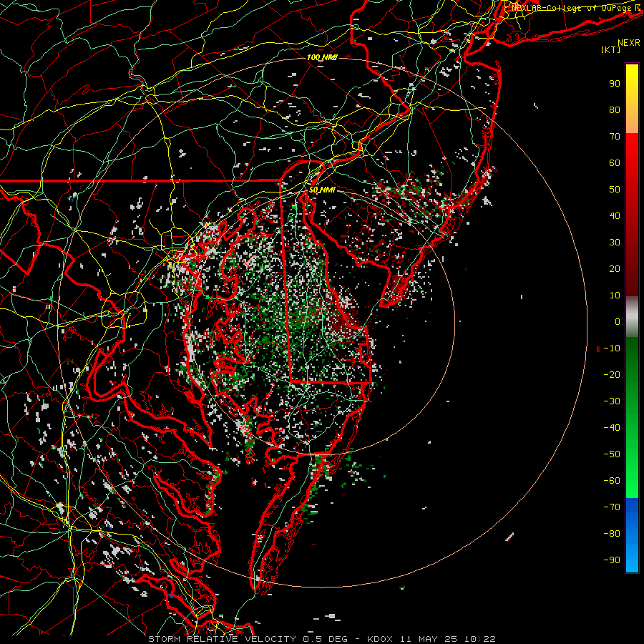Click the -60 value on the velocity scale
The width and height of the screenshot is (644, 644).
pos(612,481)
